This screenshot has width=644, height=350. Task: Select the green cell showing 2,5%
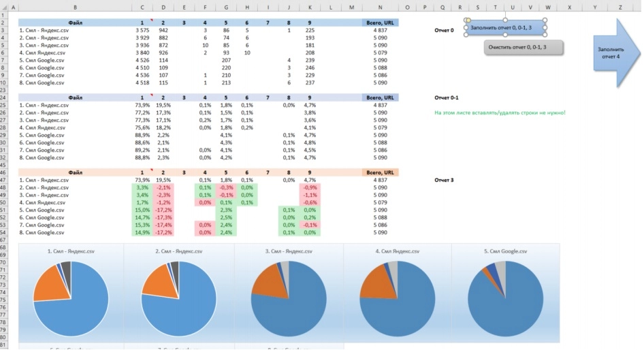tap(226, 218)
